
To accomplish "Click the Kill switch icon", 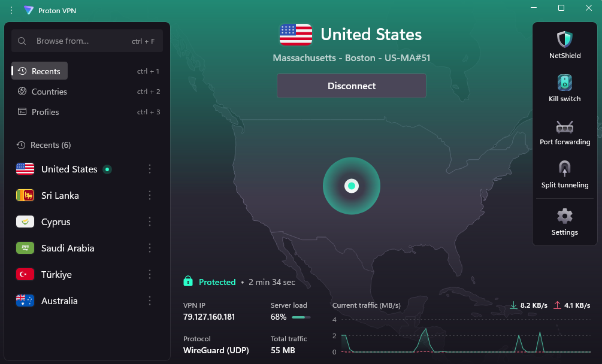I will [565, 83].
